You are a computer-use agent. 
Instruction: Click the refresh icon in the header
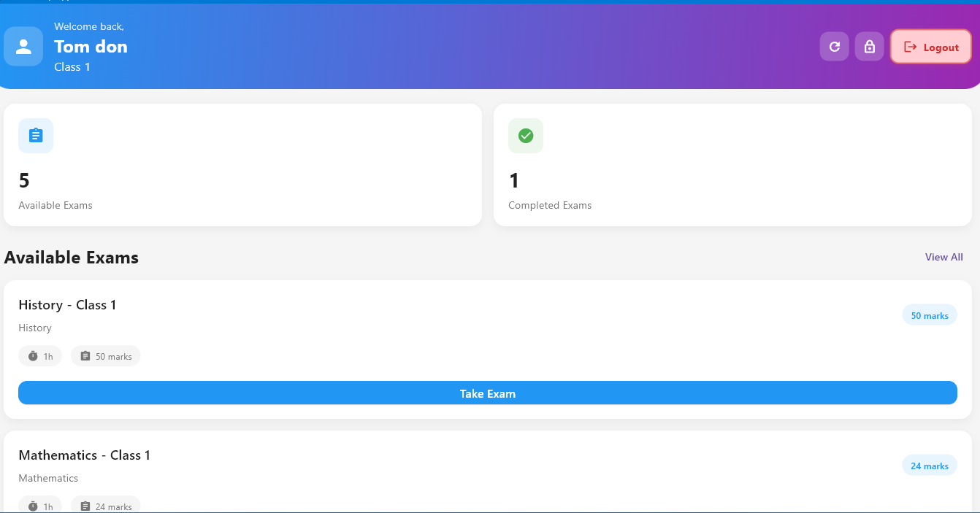pos(834,46)
